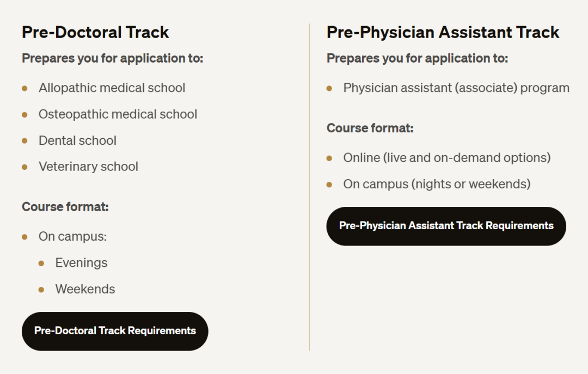Click Course format label under Pre-Physician Assistant
588x374 pixels.
[370, 128]
